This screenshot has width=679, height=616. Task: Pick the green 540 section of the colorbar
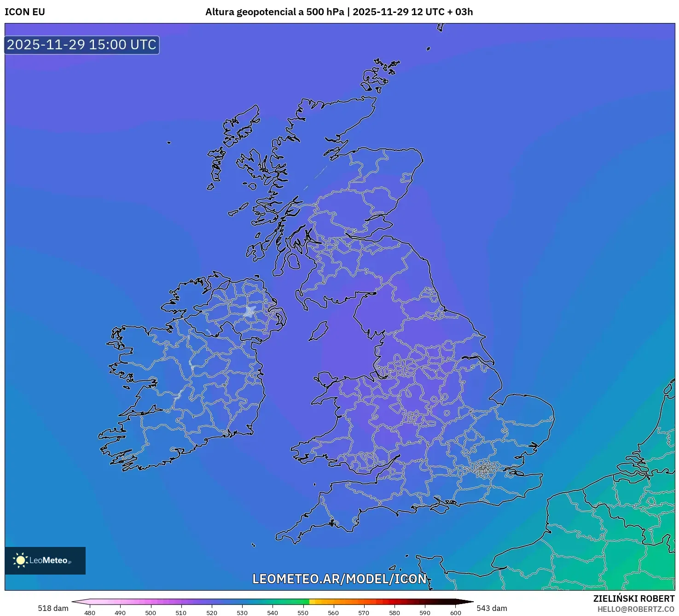[x=273, y=602]
